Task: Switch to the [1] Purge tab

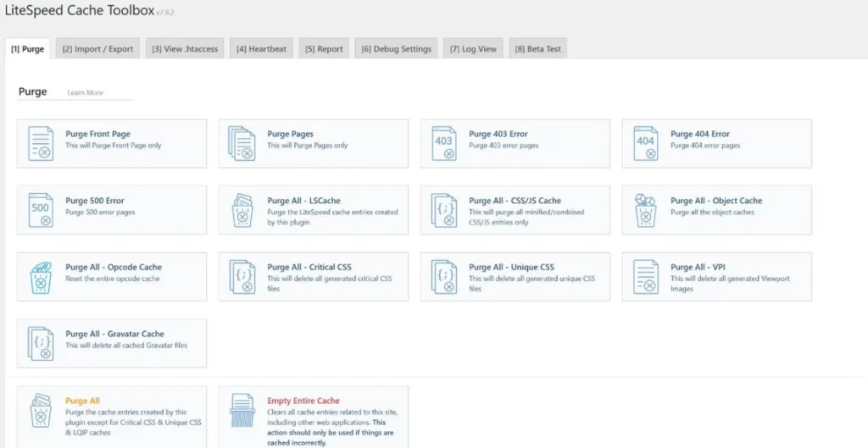Action: pyautogui.click(x=27, y=48)
